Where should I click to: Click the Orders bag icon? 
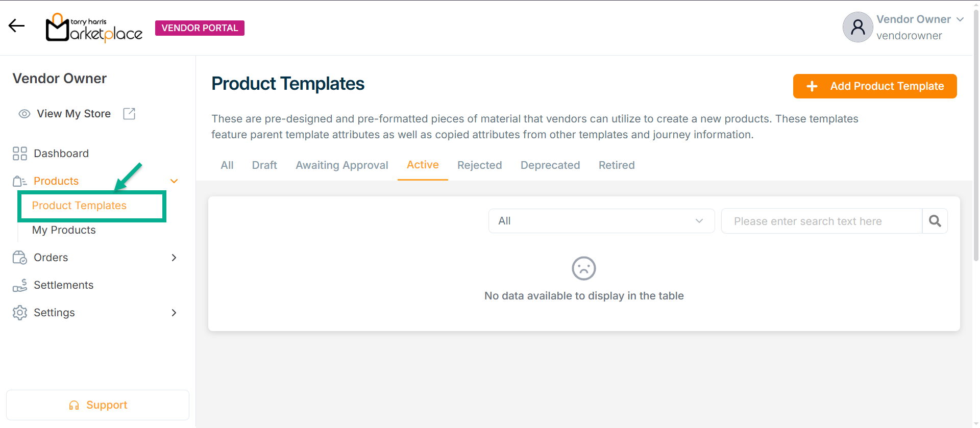pos(20,258)
